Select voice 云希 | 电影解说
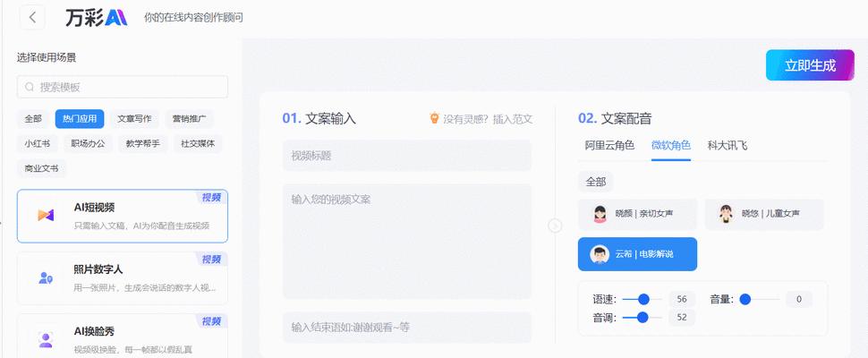The width and height of the screenshot is (868, 358). 638,254
